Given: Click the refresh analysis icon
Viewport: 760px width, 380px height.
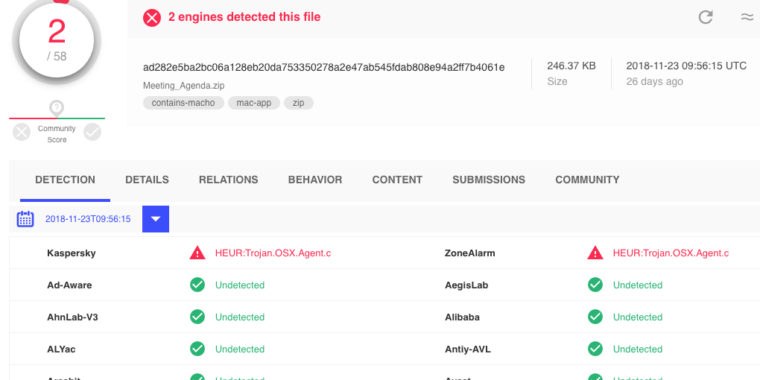Looking at the screenshot, I should click(x=705, y=17).
